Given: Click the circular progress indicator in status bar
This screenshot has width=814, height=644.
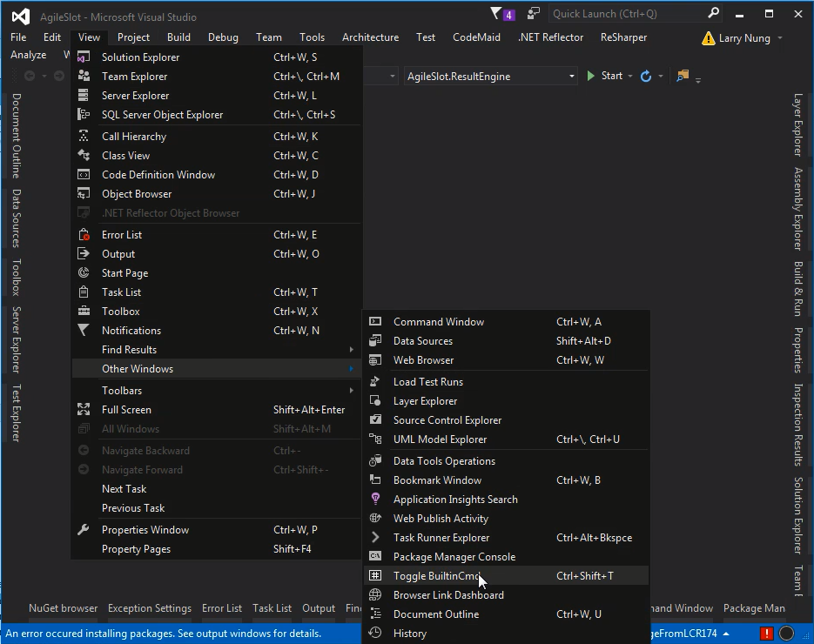Looking at the screenshot, I should (787, 634).
